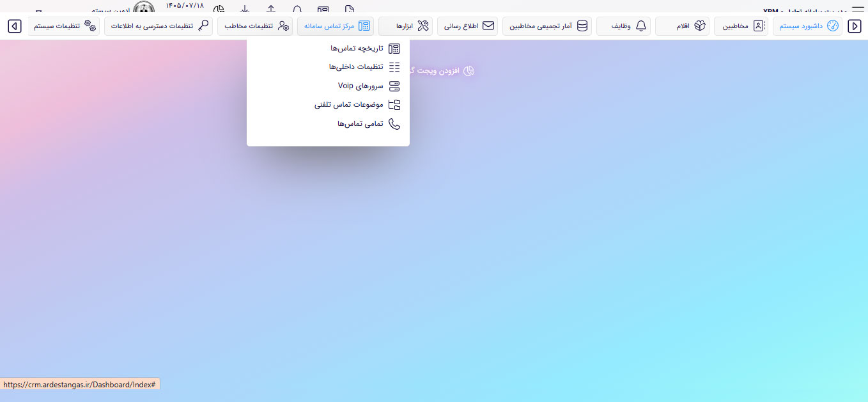Click the اقلام box icon
Screen dimensions: 868x402
[x=700, y=26]
